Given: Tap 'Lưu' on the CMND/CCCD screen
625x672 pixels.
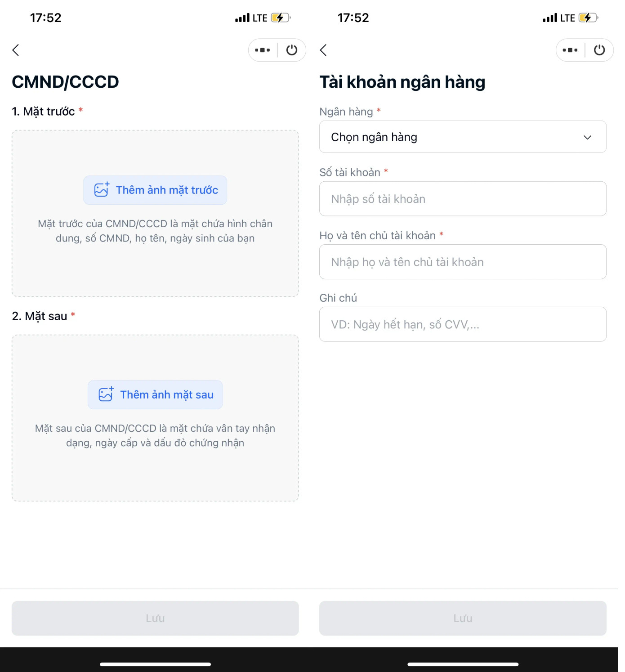Looking at the screenshot, I should [155, 618].
